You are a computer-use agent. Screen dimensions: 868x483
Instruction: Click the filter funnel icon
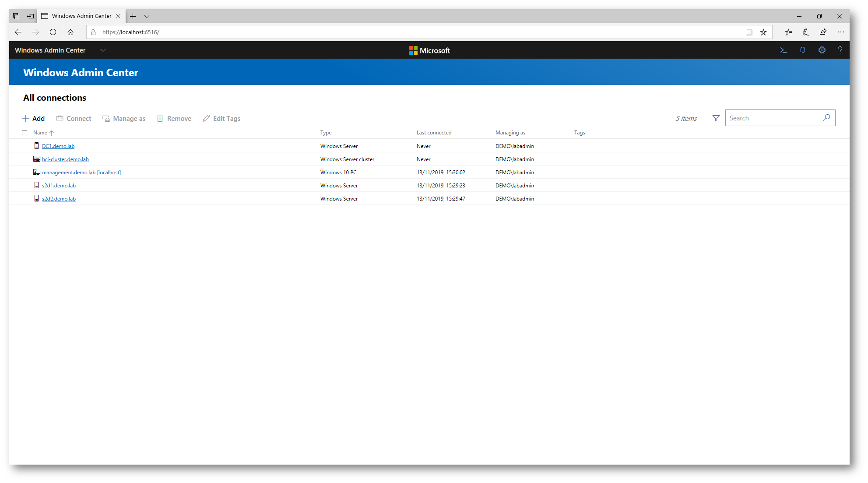pyautogui.click(x=716, y=118)
